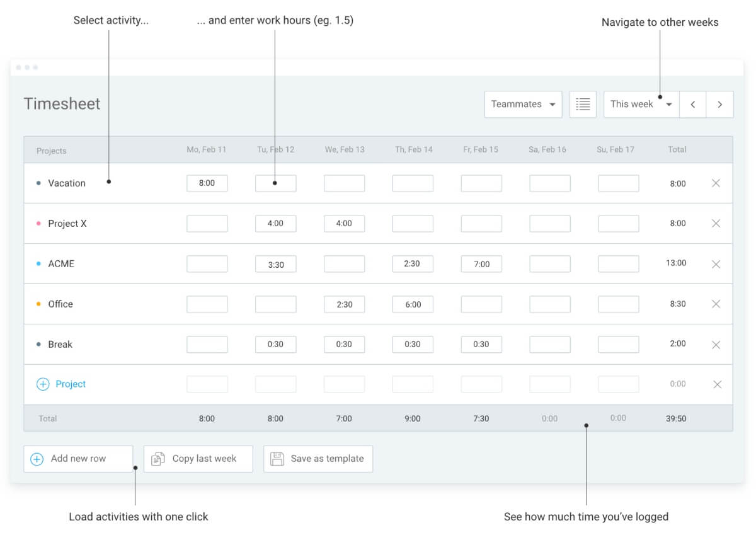Click Save as template button

pos(318,459)
